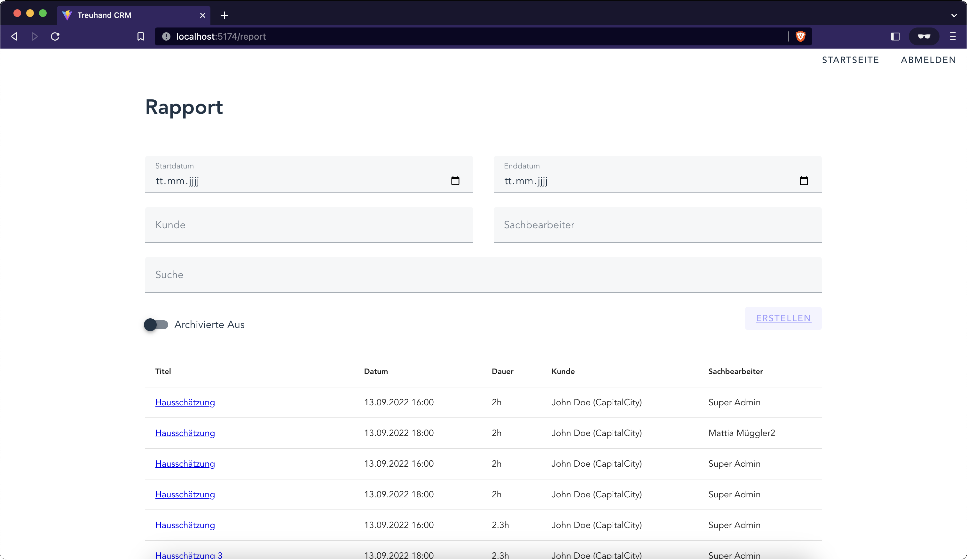Click into the Suche search field
This screenshot has height=560, width=967.
click(x=483, y=275)
